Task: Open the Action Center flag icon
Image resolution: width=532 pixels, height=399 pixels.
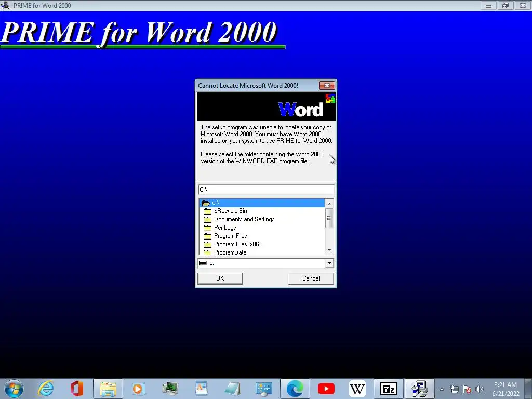Action: pos(467,389)
